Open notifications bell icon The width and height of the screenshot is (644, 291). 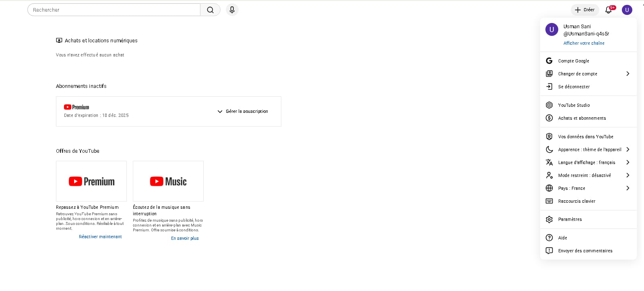coord(609,10)
